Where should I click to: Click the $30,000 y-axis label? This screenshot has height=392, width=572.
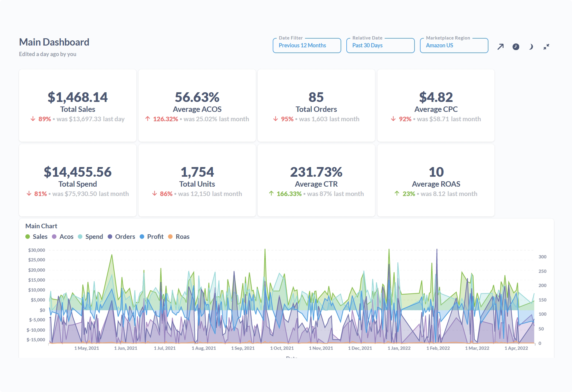(x=37, y=250)
